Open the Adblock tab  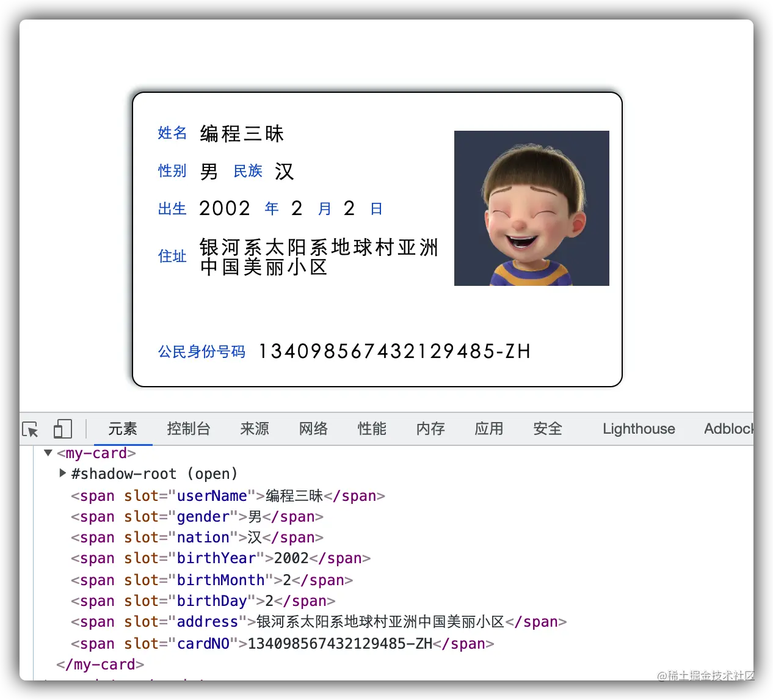pyautogui.click(x=728, y=429)
